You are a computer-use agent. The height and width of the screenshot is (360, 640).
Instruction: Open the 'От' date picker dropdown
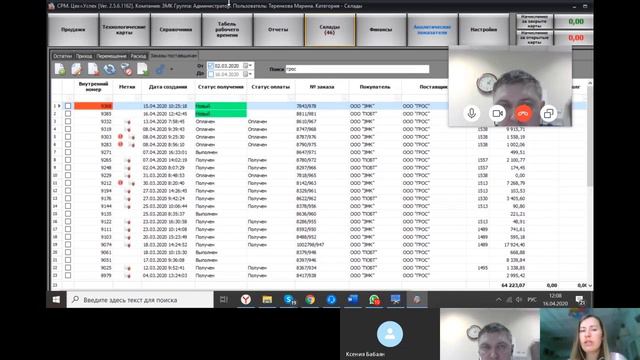pyautogui.click(x=248, y=66)
